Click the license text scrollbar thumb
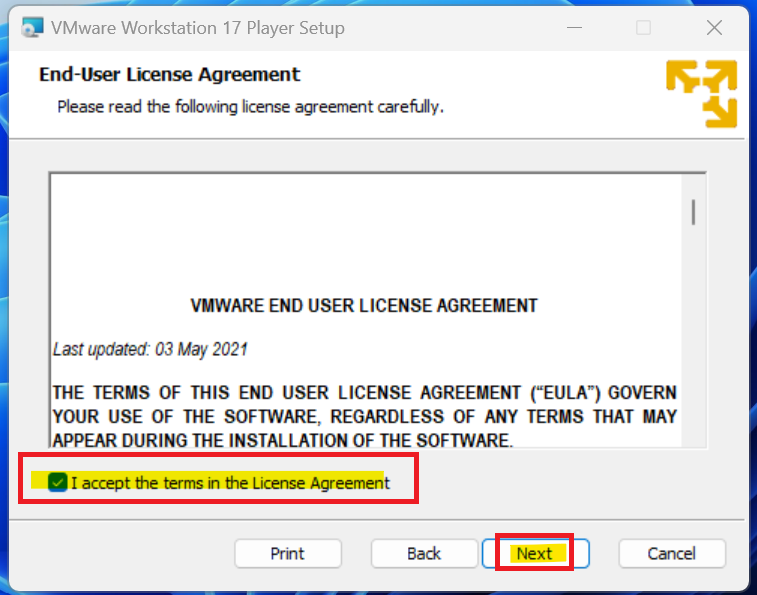757x595 pixels. click(x=693, y=212)
